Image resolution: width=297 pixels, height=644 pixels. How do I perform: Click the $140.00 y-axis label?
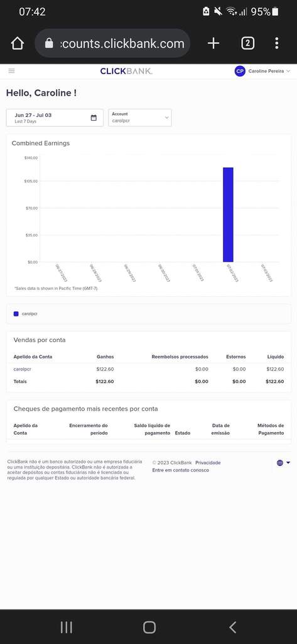tap(31, 158)
